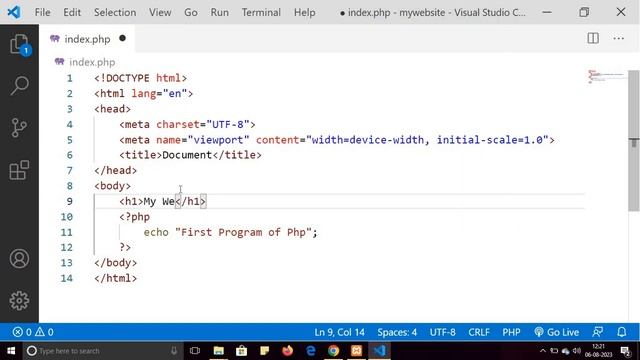
Task: Open Edge browser from the taskbar
Action: [311, 351]
